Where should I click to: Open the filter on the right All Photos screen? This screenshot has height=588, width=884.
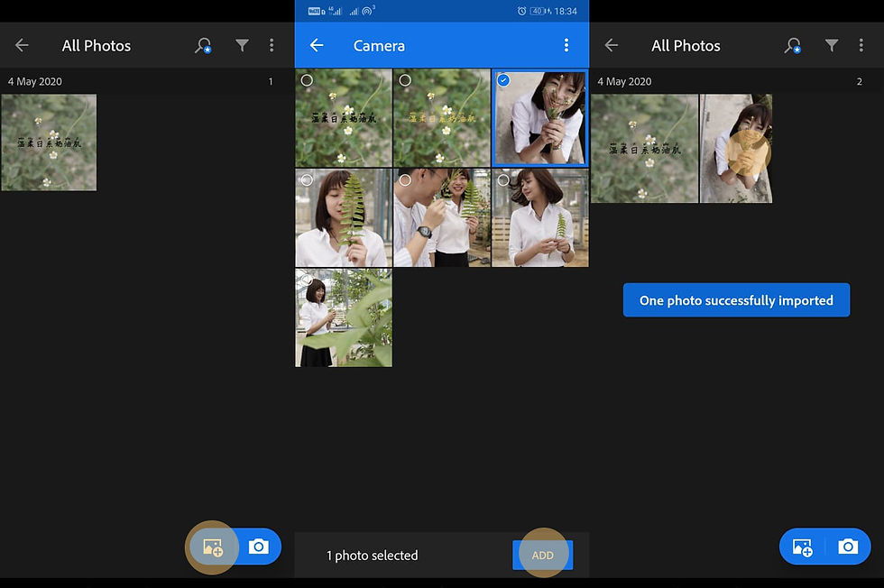[832, 45]
